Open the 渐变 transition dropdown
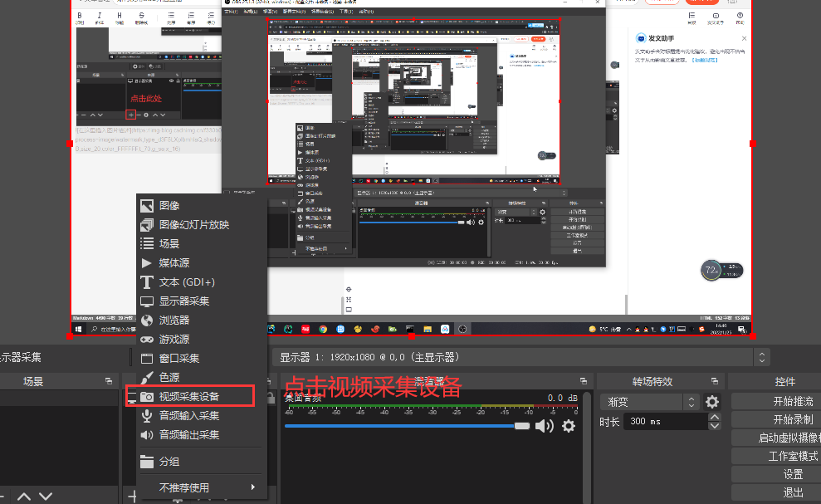This screenshot has width=821, height=504. [649, 402]
